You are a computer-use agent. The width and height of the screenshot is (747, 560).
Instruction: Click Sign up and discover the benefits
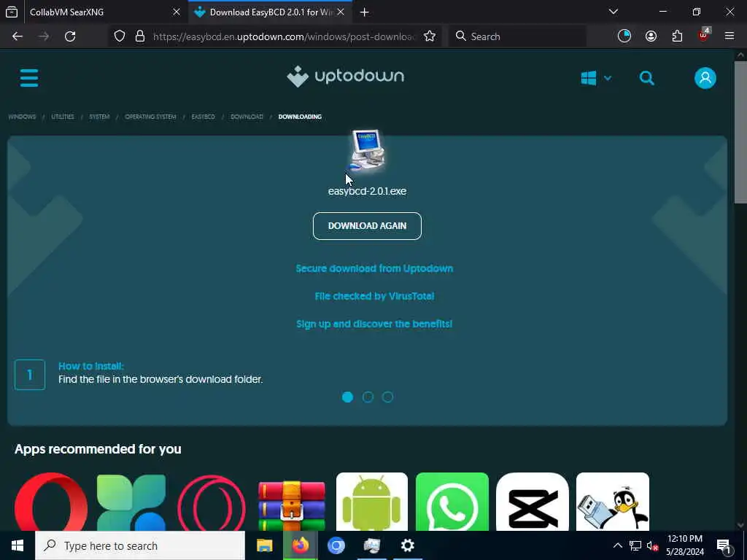(x=374, y=324)
